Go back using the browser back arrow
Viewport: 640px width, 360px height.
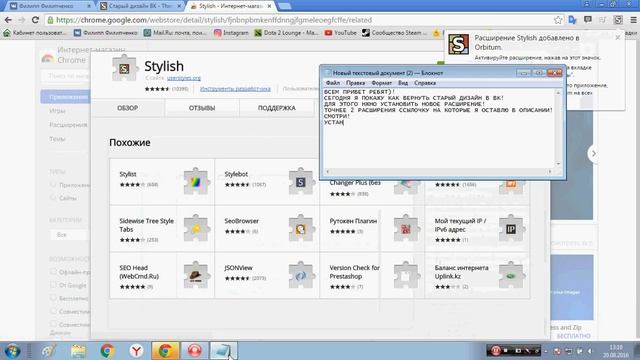tap(8, 20)
